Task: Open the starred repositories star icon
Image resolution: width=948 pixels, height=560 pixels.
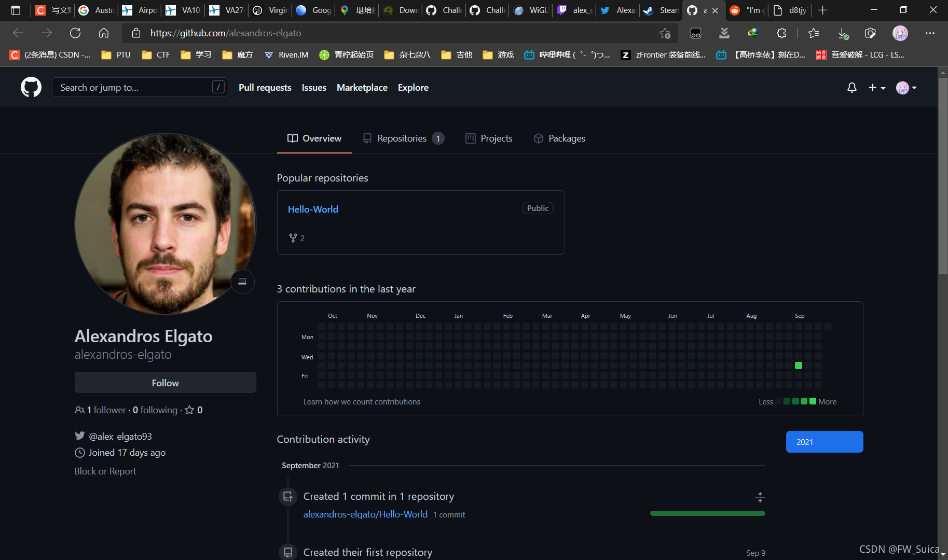Action: tap(189, 410)
